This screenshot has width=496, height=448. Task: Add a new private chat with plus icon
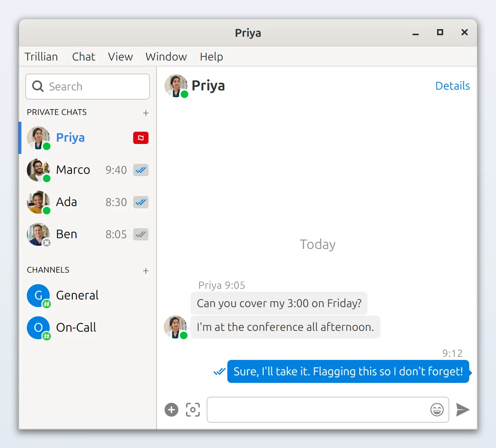145,113
